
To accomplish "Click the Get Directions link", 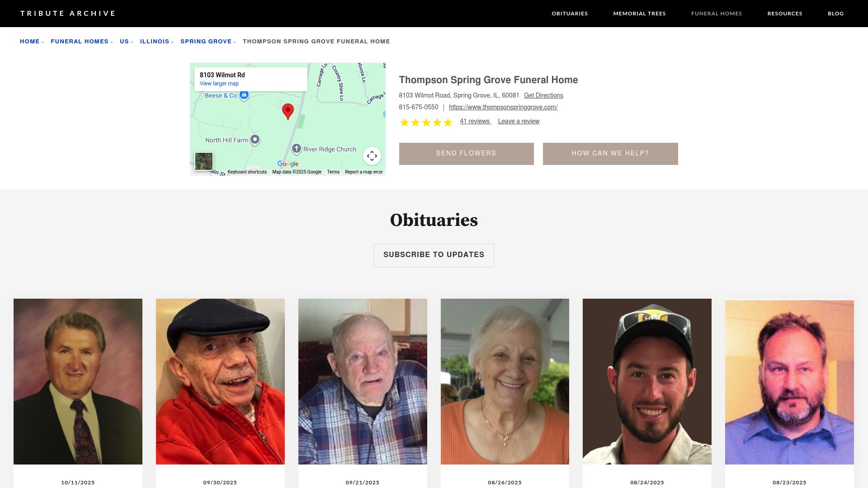I will 543,95.
